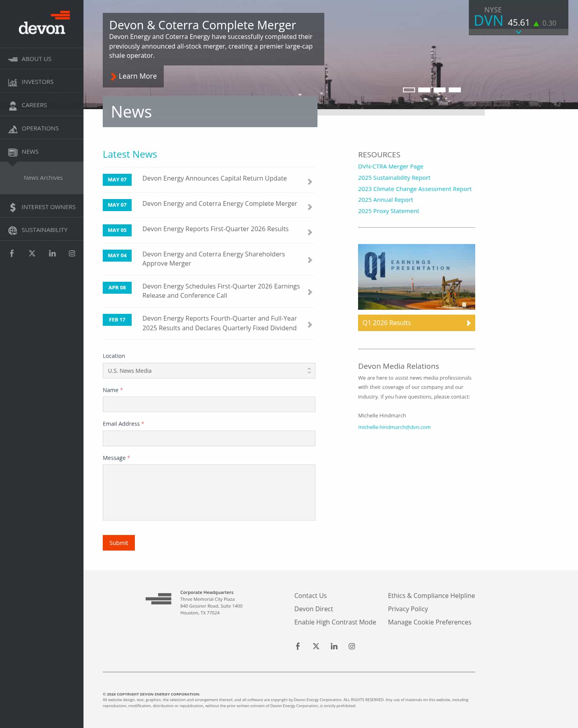Open Manage Cookie Preferences link
The width and height of the screenshot is (578, 728).
click(429, 622)
